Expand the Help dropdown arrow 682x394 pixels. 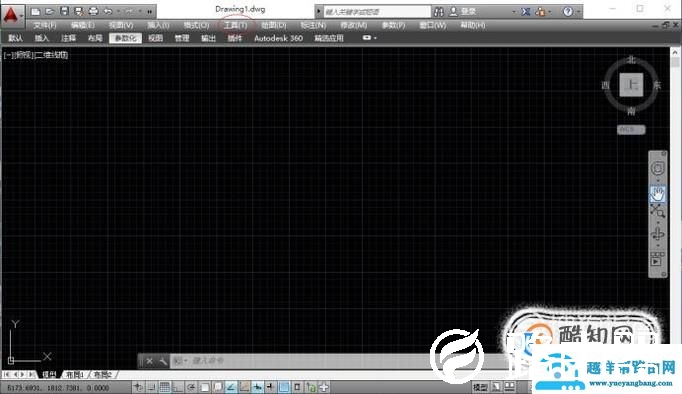click(578, 12)
